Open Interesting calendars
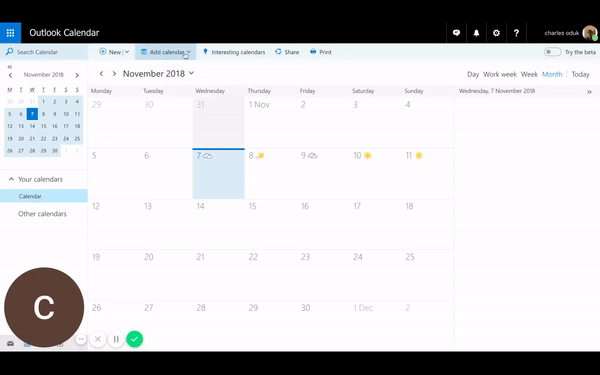The height and width of the screenshot is (375, 600). [233, 52]
